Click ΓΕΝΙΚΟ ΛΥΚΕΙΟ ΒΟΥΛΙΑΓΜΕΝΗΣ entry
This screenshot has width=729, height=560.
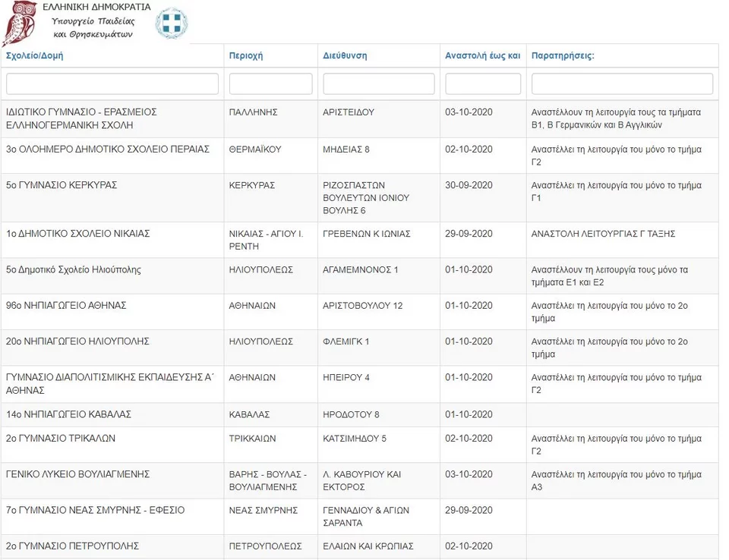[78, 474]
